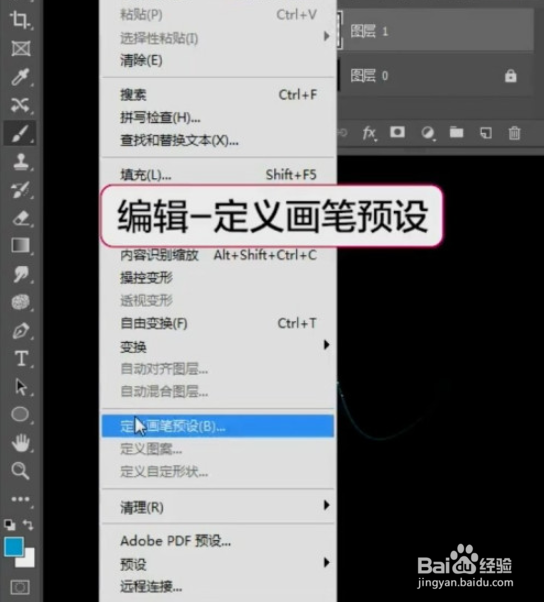Choose 粘贴(P) from the menu
This screenshot has height=602, width=544.
click(x=218, y=15)
